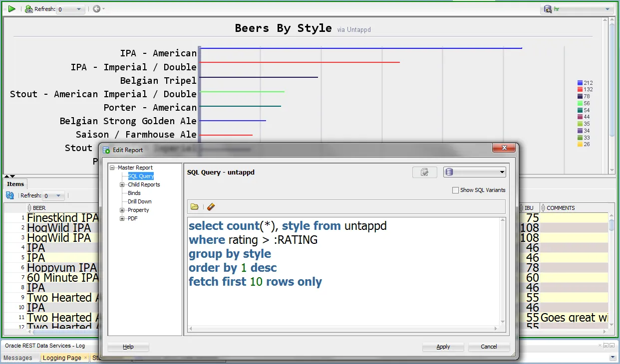Viewport: 620px width, 364px height.
Task: Click the test report icon button
Action: coord(424,172)
